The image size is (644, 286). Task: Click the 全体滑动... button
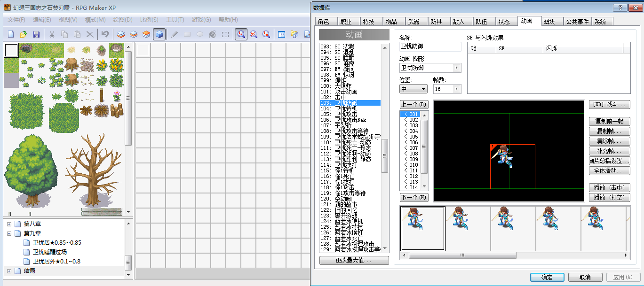tap(610, 170)
